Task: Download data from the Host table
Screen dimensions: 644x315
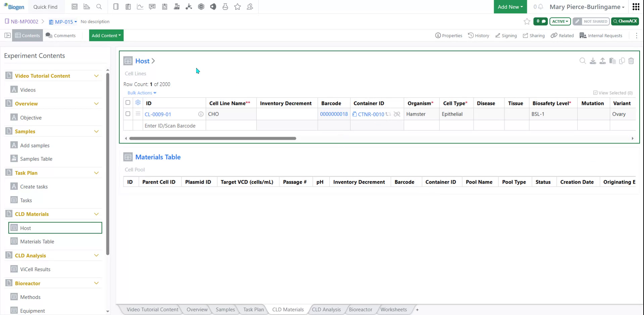Action: point(593,61)
